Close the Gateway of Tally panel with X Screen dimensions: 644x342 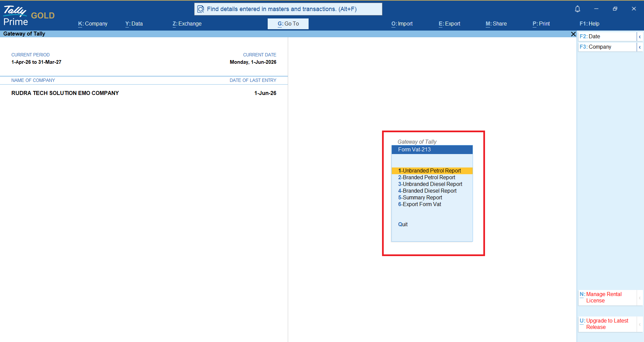[x=573, y=34]
